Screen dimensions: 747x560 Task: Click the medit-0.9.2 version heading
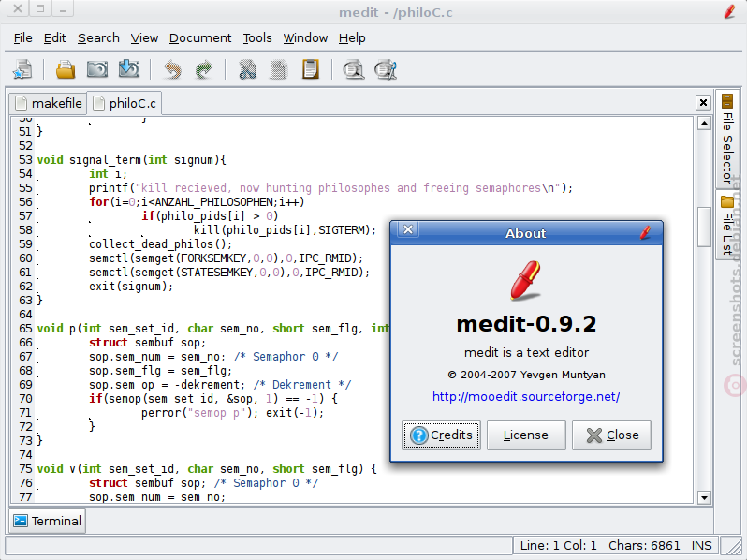click(x=526, y=324)
